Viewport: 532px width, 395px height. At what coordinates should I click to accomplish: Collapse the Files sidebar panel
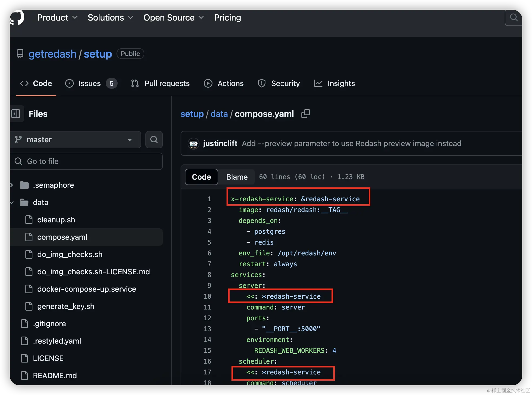coord(16,114)
